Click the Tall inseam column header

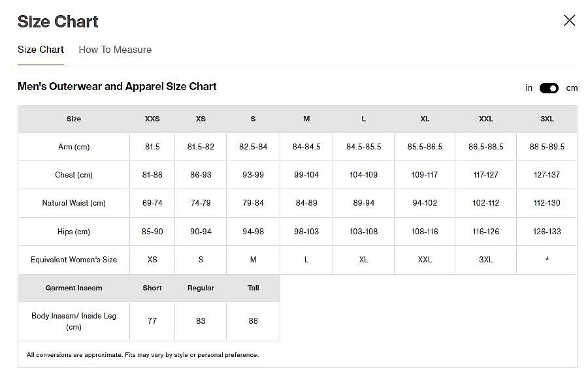[x=253, y=288]
